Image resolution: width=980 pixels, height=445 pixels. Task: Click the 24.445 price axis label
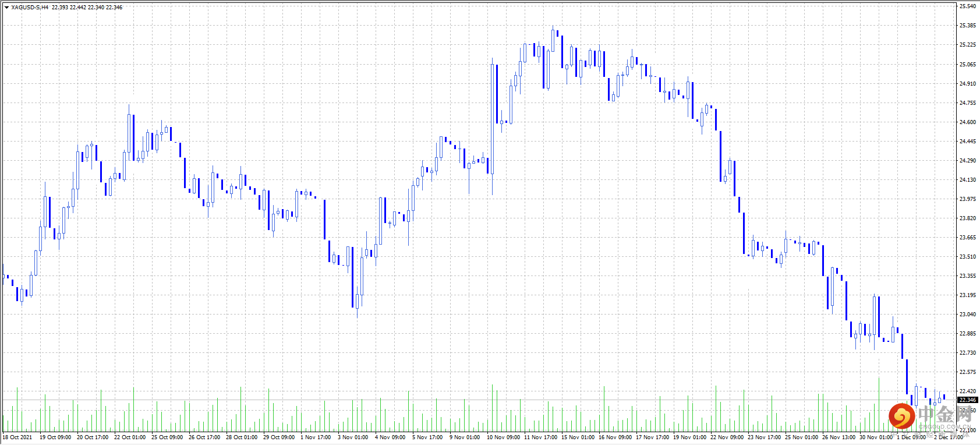click(967, 142)
